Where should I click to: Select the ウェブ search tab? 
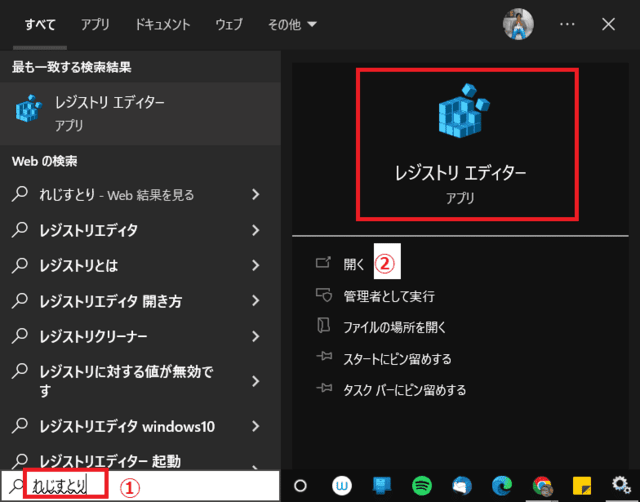point(228,23)
